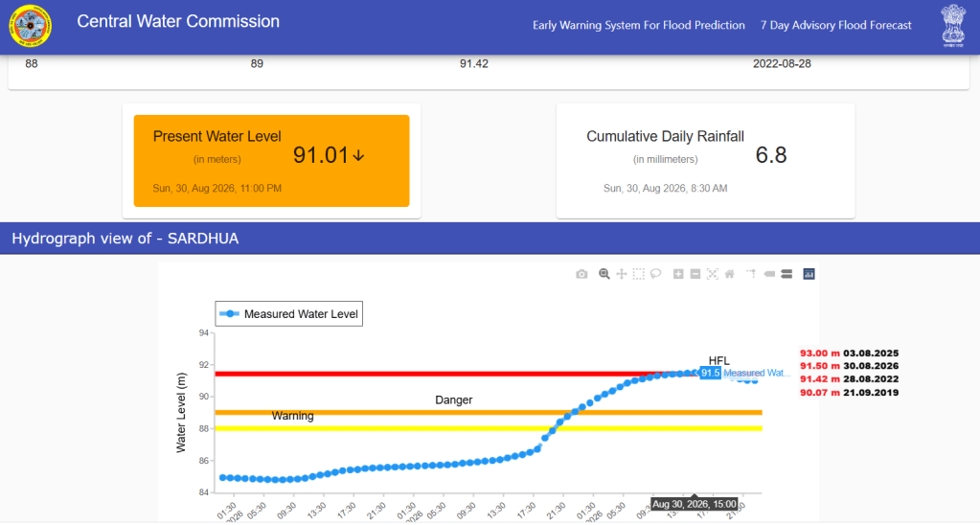Click the 2022-08-28 table cell
The height and width of the screenshot is (525, 980).
pos(782,64)
